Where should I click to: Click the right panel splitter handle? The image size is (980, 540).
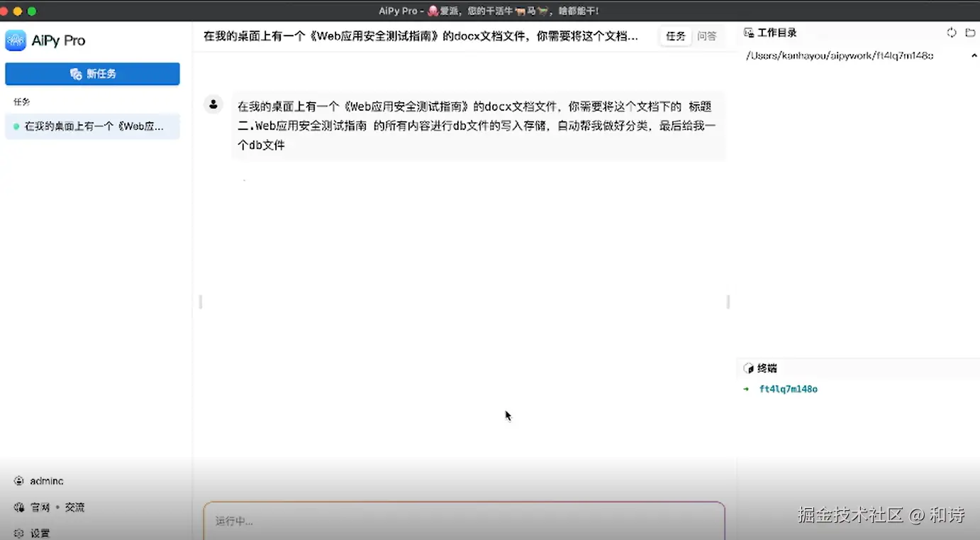click(728, 302)
